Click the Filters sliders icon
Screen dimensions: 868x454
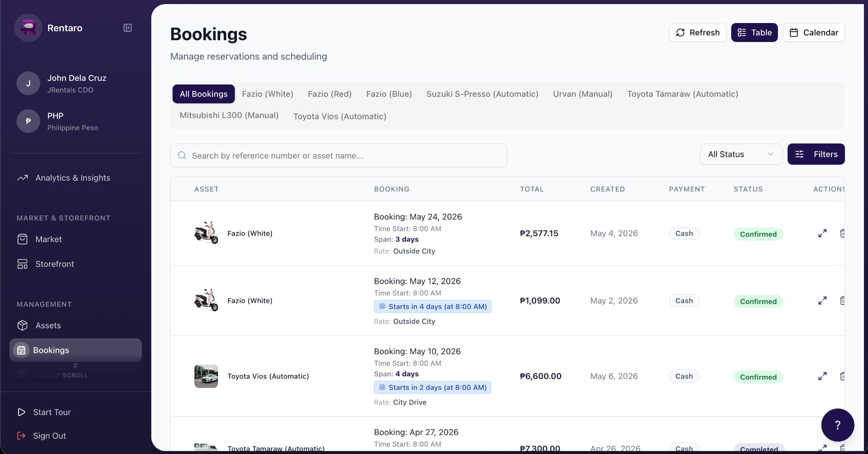[800, 154]
